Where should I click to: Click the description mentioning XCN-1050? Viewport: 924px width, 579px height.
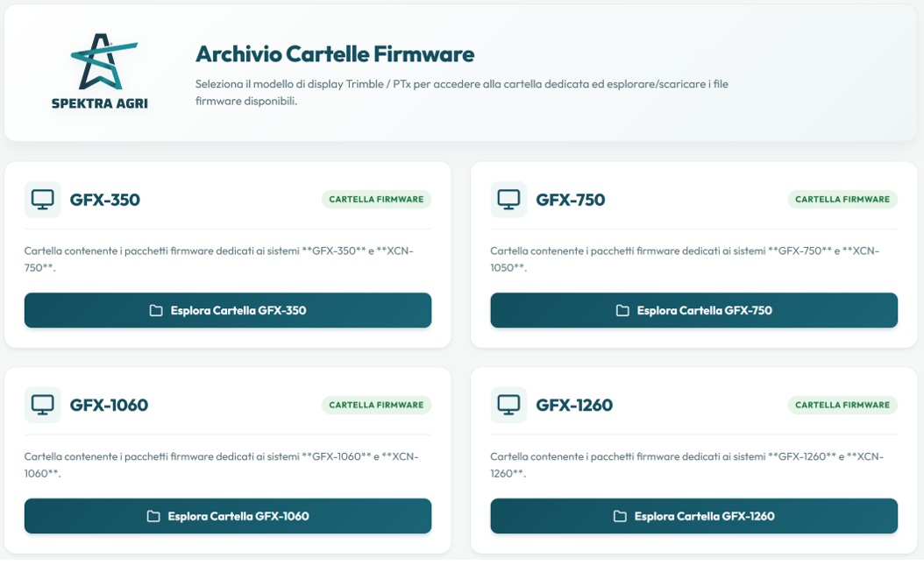coord(685,259)
